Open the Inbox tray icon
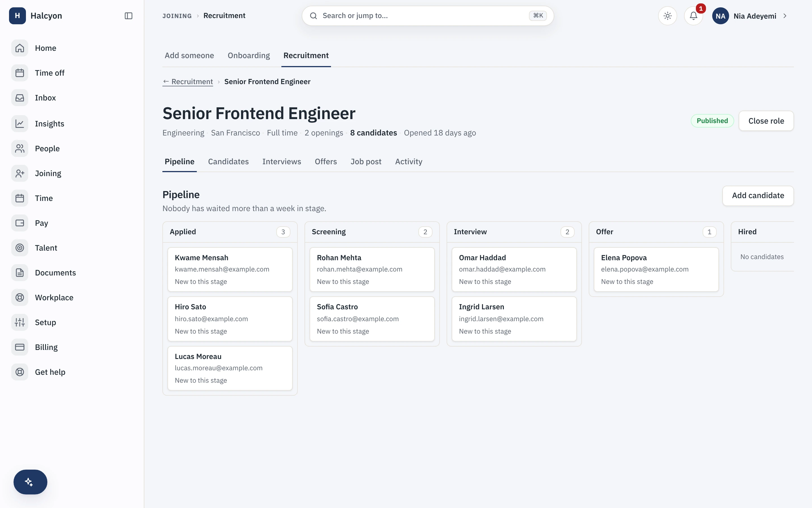This screenshot has width=812, height=508. pyautogui.click(x=20, y=98)
